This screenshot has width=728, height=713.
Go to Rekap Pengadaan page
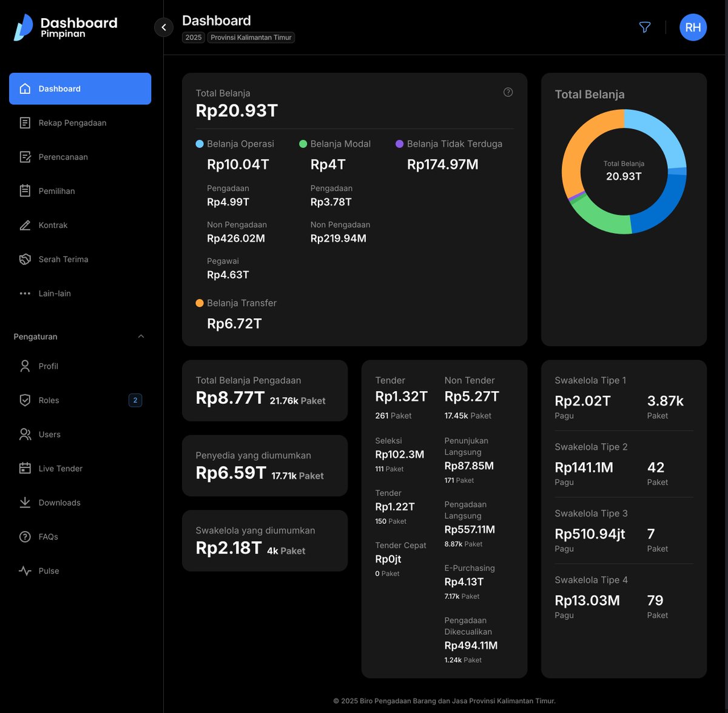(80, 123)
